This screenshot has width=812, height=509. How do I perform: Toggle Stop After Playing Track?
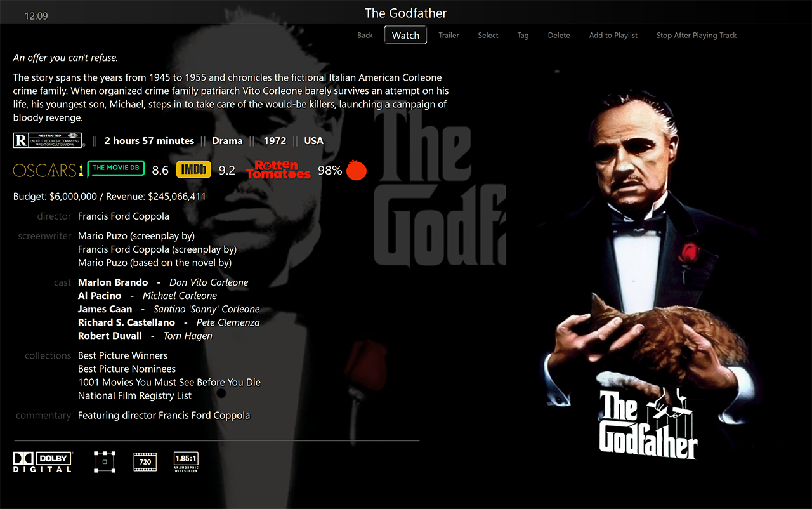click(x=697, y=36)
